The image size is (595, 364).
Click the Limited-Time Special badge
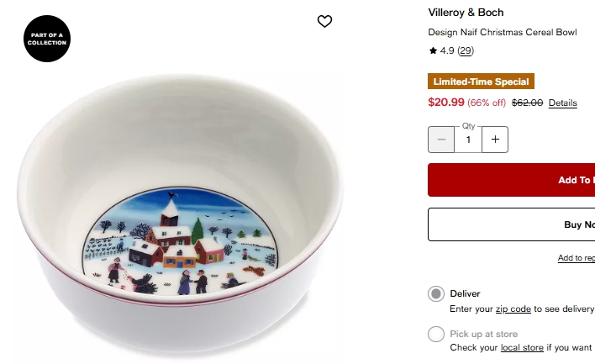(481, 82)
